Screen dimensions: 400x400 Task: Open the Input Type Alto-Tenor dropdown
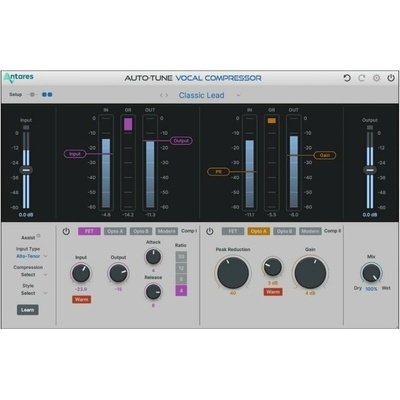32,256
